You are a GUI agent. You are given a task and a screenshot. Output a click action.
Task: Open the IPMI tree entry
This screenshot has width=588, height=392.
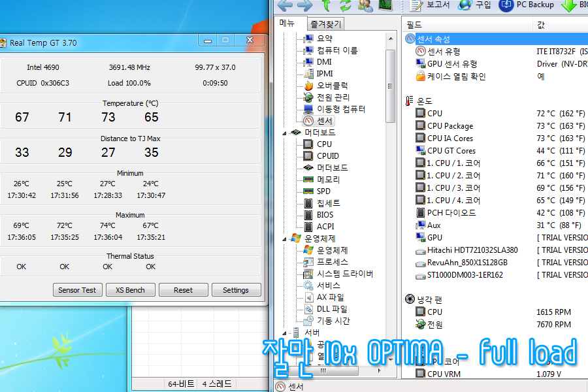click(319, 74)
